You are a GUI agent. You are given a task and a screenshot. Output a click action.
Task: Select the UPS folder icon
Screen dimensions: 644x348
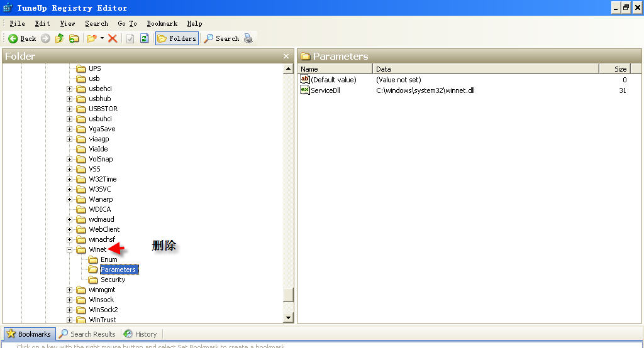point(81,68)
